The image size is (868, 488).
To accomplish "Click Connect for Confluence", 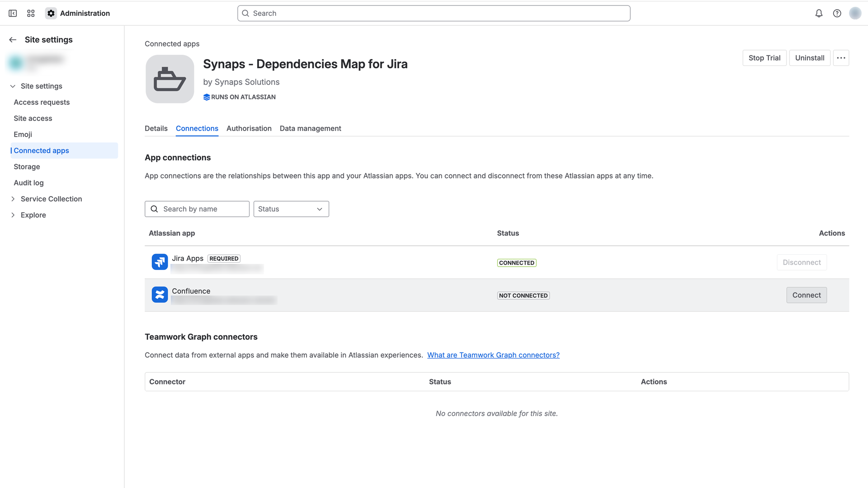I will (807, 295).
